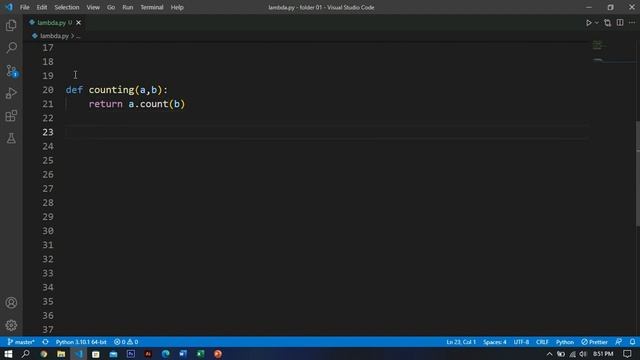Run the Python file with play button
The height and width of the screenshot is (360, 640).
point(589,23)
